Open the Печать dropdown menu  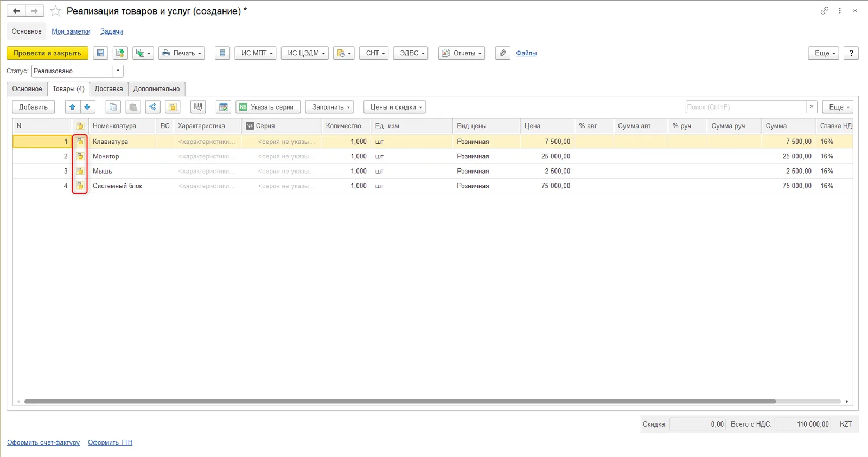point(181,53)
